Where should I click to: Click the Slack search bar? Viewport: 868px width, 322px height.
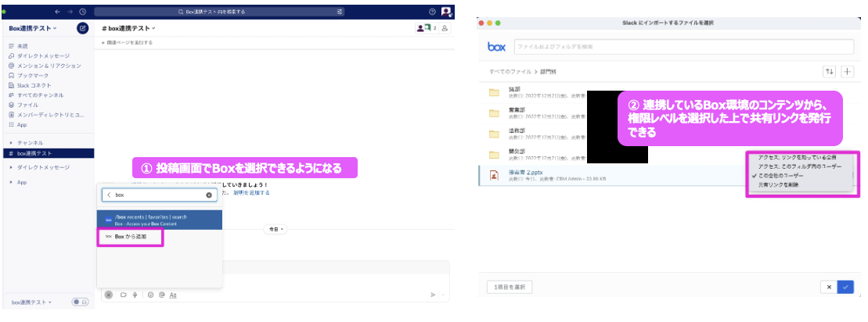tap(219, 12)
